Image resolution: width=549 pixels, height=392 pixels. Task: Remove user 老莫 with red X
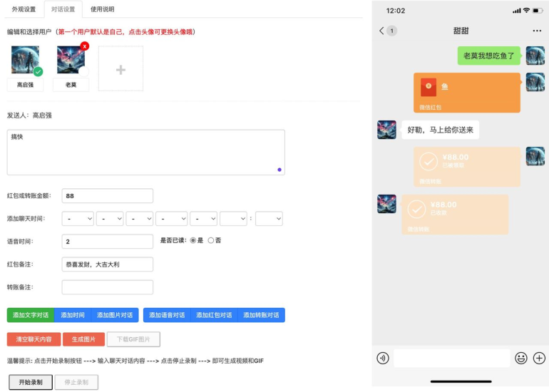point(84,46)
